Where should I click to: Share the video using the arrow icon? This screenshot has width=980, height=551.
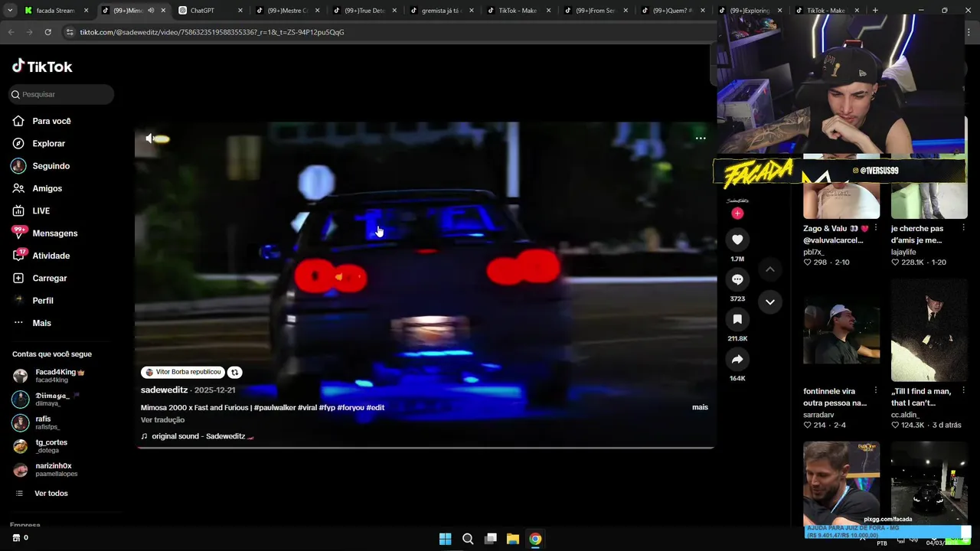coord(737,359)
